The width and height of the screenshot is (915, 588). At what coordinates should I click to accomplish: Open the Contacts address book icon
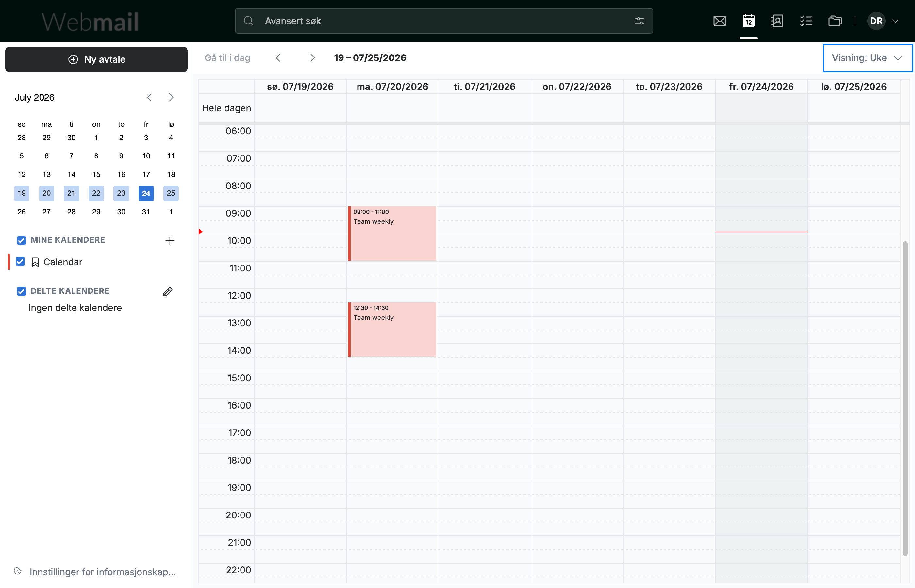(777, 21)
